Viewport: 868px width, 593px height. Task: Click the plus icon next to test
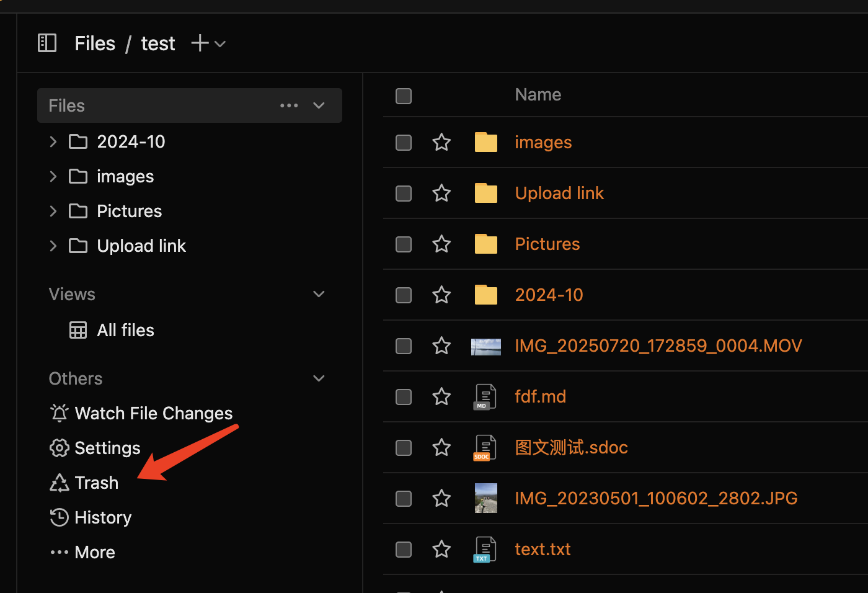(x=200, y=43)
